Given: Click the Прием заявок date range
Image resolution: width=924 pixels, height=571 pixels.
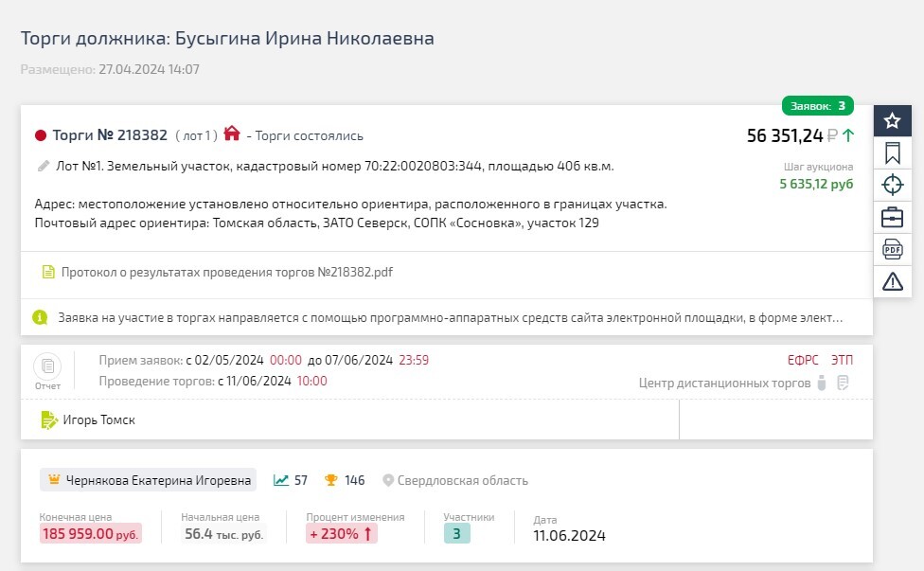Looking at the screenshot, I should (x=264, y=360).
